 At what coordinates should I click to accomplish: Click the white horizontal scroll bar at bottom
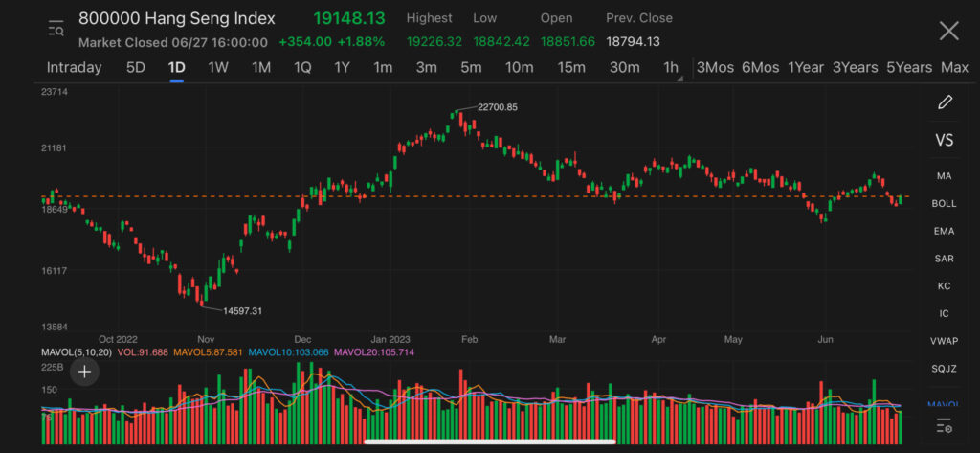(489, 442)
